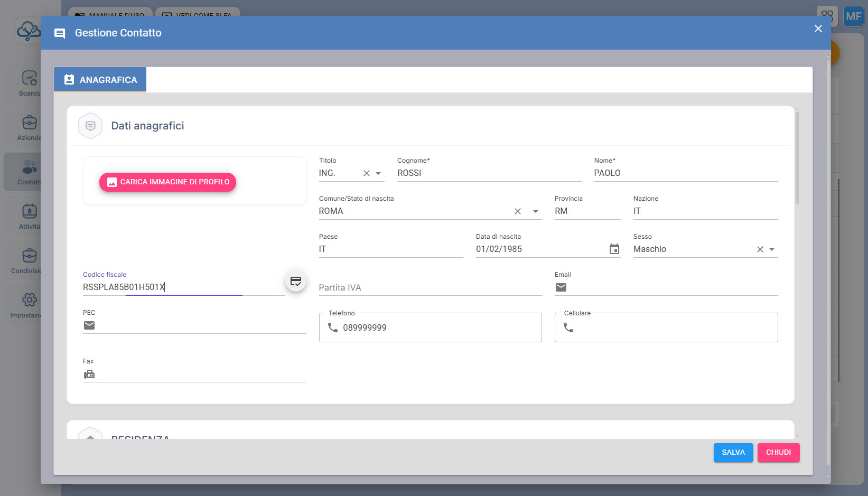The height and width of the screenshot is (496, 868).
Task: Click into the Partita IVA field
Action: coord(430,288)
